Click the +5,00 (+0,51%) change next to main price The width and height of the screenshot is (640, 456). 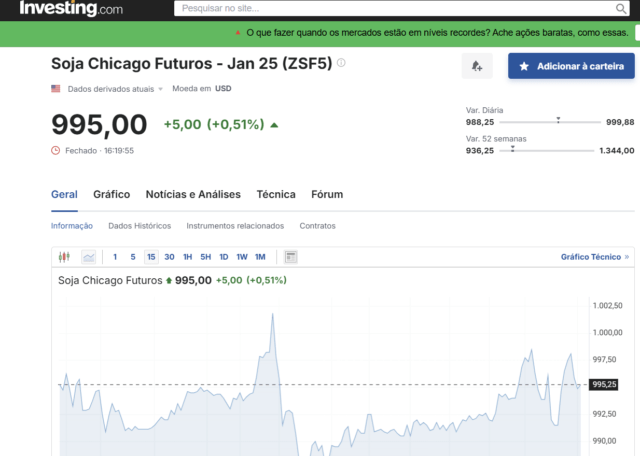coord(214,125)
